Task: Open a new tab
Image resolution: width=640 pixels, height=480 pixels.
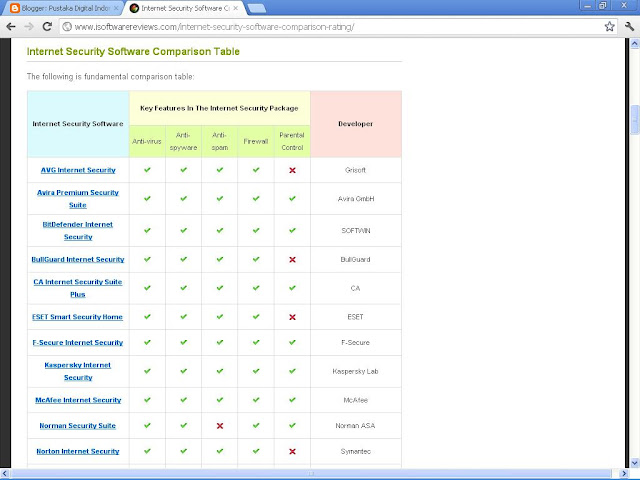Action: pos(256,8)
